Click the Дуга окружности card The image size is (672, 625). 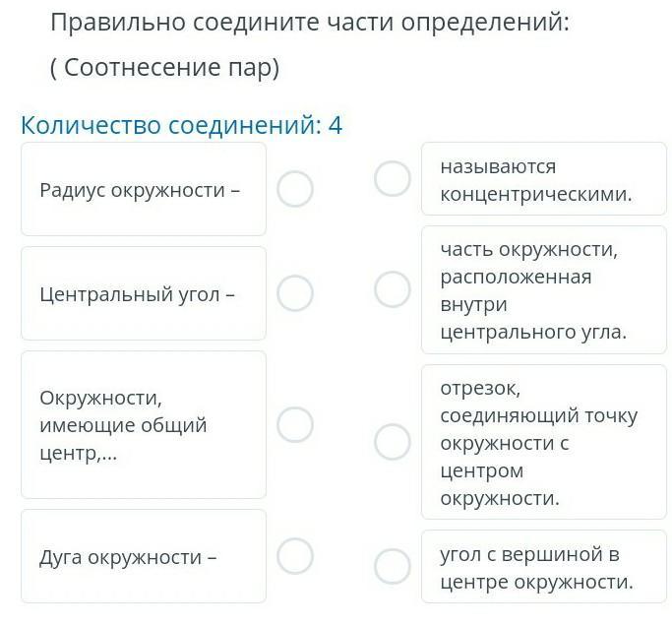144,557
